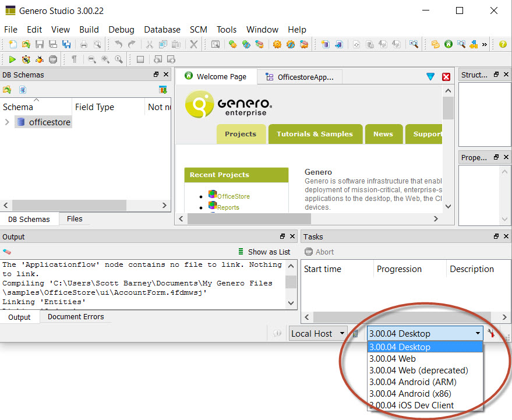Click the Undo icon

coord(120,44)
